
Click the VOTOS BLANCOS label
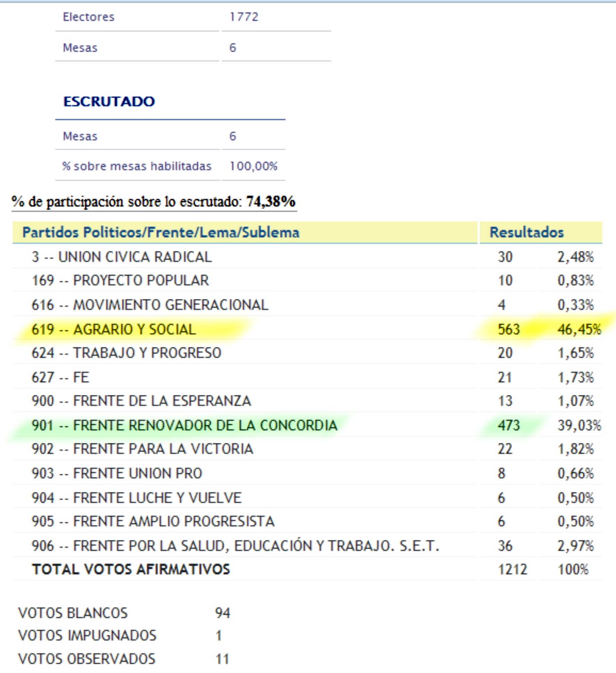[73, 613]
